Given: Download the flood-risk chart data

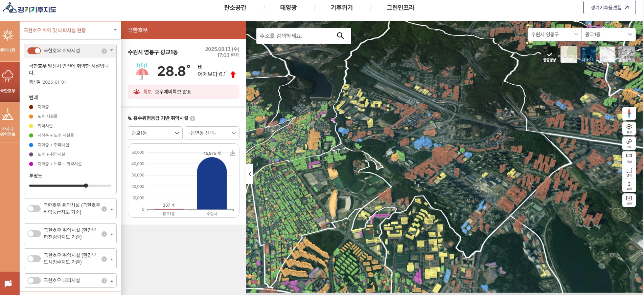Looking at the screenshot, I should 233,153.
